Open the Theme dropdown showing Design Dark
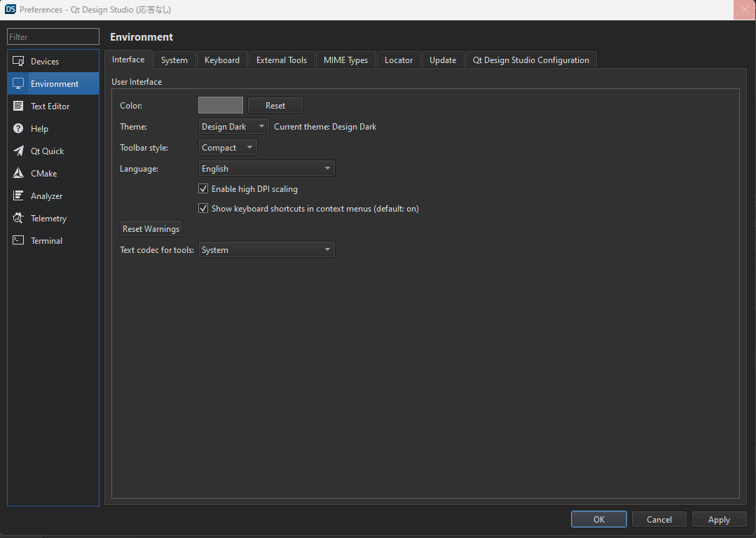 point(234,126)
